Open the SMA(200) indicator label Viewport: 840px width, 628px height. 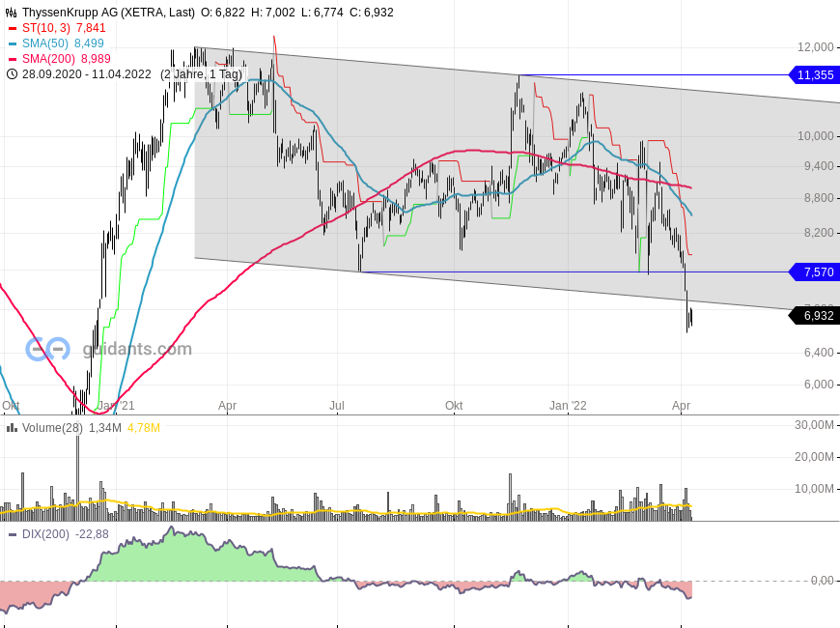click(48, 59)
